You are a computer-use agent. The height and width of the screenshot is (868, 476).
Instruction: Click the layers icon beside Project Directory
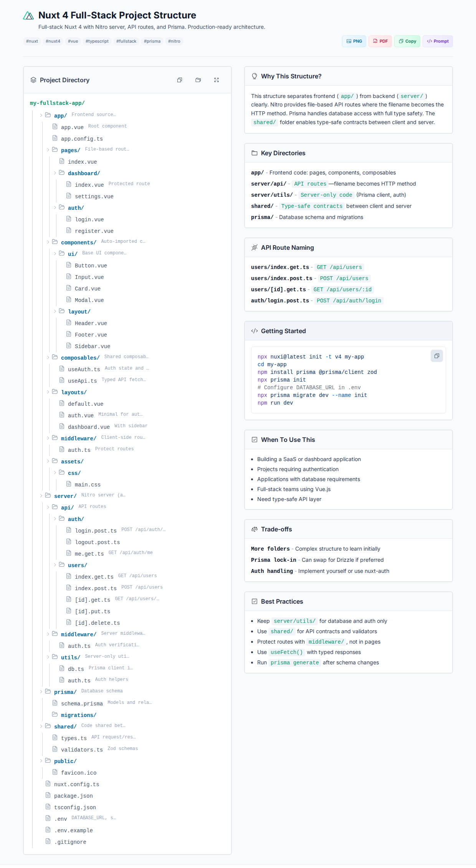pyautogui.click(x=33, y=80)
